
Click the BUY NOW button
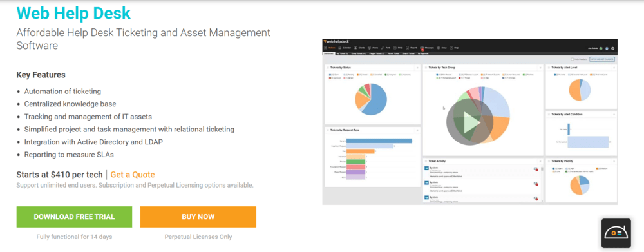tap(198, 217)
